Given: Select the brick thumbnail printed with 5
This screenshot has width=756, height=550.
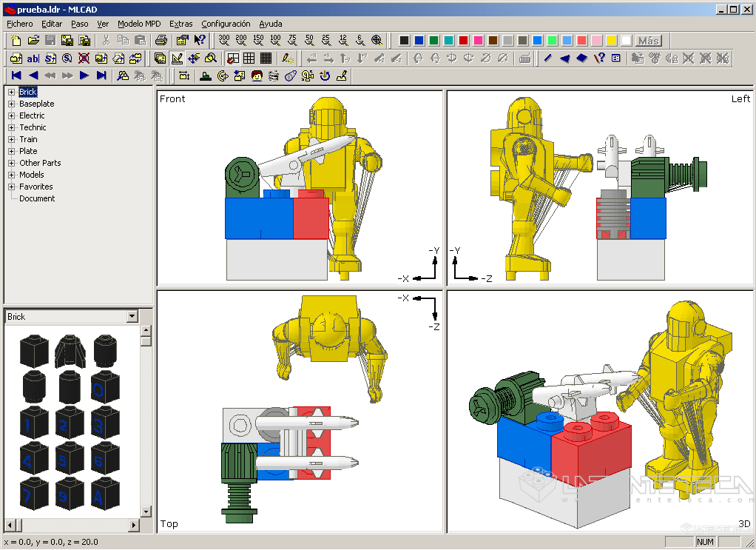Looking at the screenshot, I should click(x=69, y=459).
